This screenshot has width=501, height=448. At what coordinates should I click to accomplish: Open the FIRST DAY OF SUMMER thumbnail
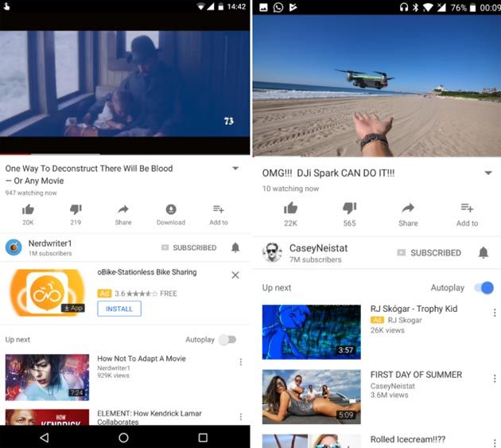[x=312, y=397]
